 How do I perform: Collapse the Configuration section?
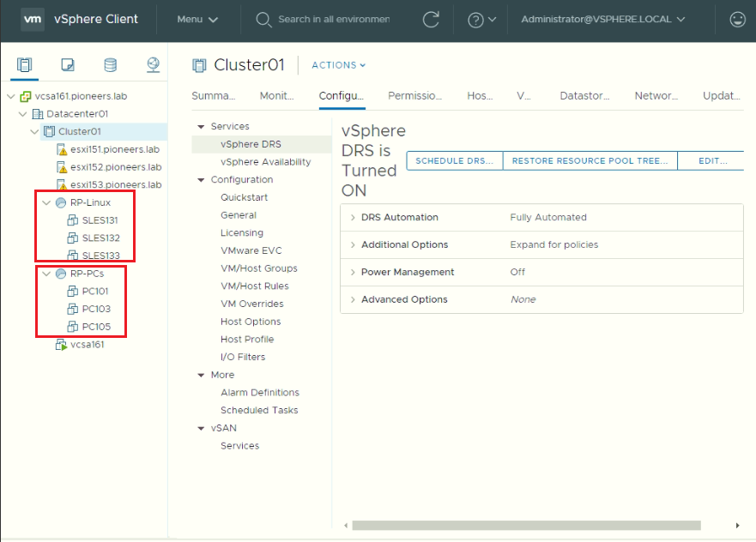click(201, 180)
